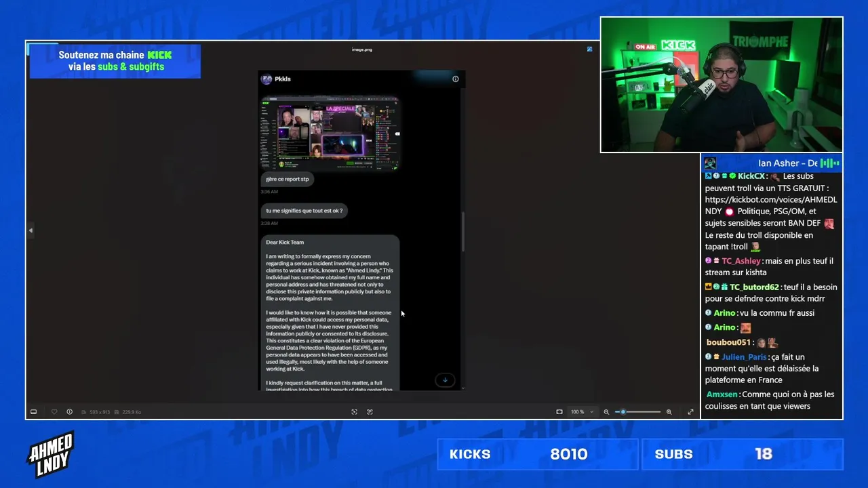Click the fit-to-window icon beside zoom percent
Viewport: 868px width, 488px height.
pyautogui.click(x=559, y=411)
